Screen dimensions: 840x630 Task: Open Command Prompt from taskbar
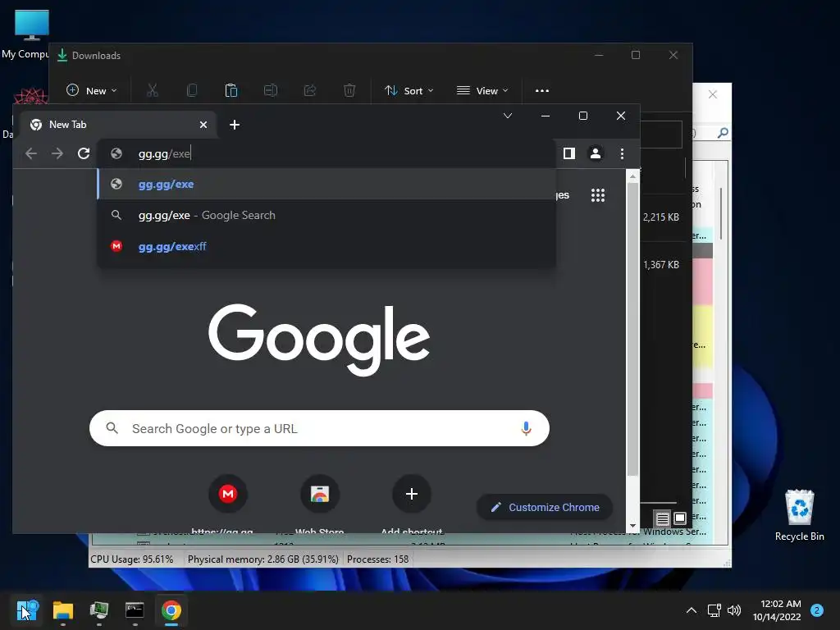click(x=135, y=610)
